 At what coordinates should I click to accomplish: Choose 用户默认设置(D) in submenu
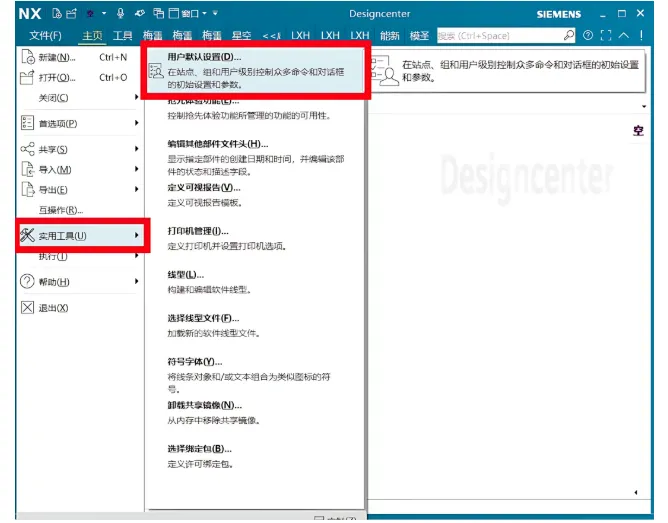tap(256, 70)
